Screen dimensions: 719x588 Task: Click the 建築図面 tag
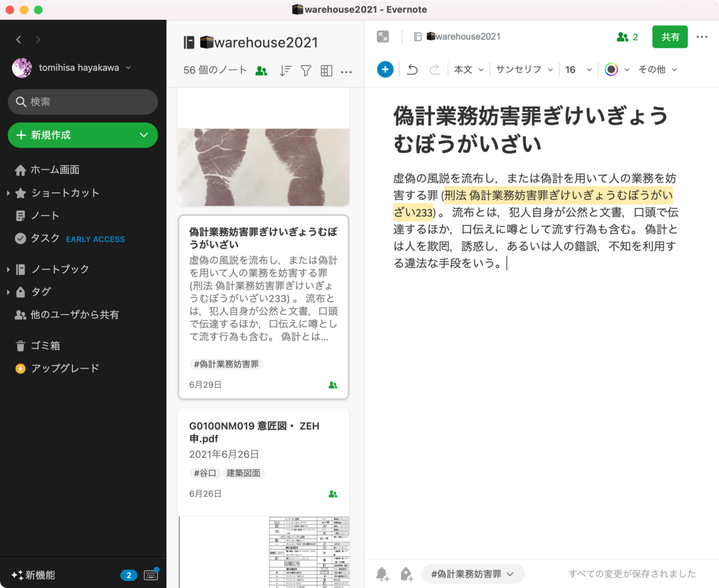(x=243, y=473)
